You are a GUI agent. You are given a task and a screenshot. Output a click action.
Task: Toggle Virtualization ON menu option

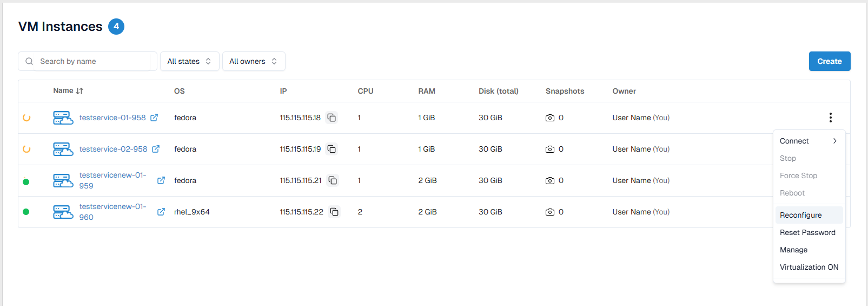click(809, 267)
